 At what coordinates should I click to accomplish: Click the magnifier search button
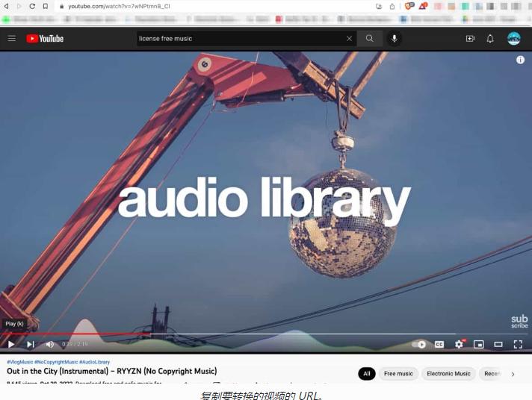pos(369,38)
